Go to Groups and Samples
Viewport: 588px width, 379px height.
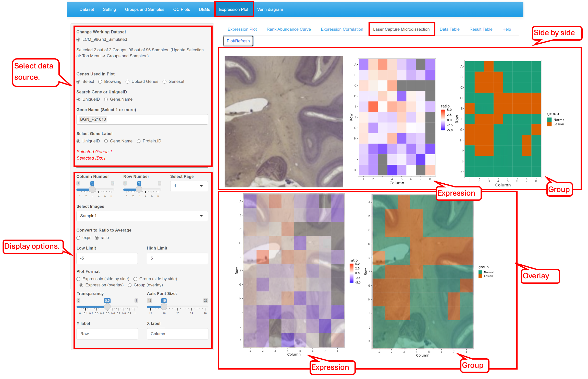[144, 9]
